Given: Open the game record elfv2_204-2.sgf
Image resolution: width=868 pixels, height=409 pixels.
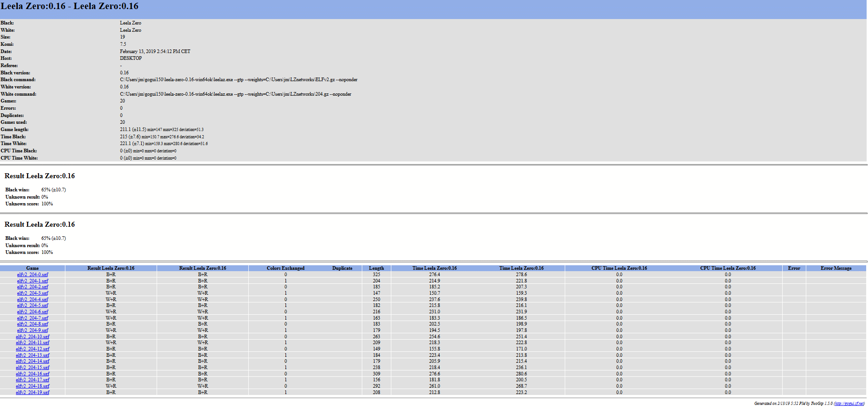Looking at the screenshot, I should tap(32, 287).
